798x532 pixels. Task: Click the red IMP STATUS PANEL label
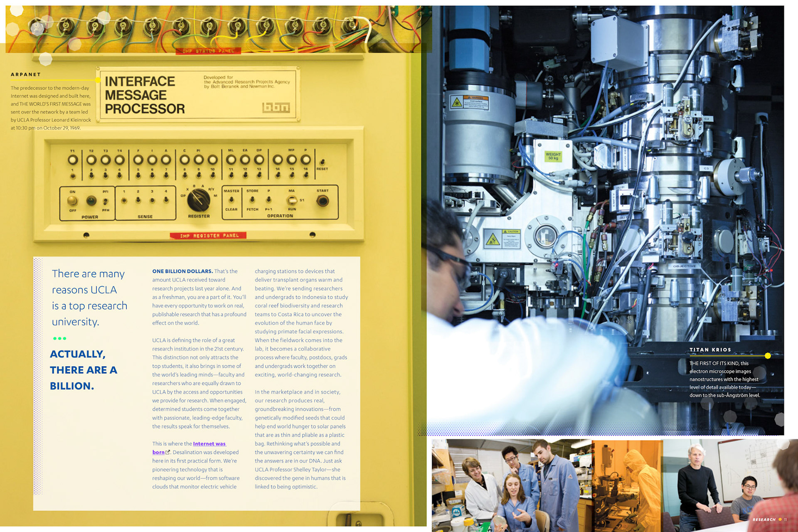pos(208,51)
